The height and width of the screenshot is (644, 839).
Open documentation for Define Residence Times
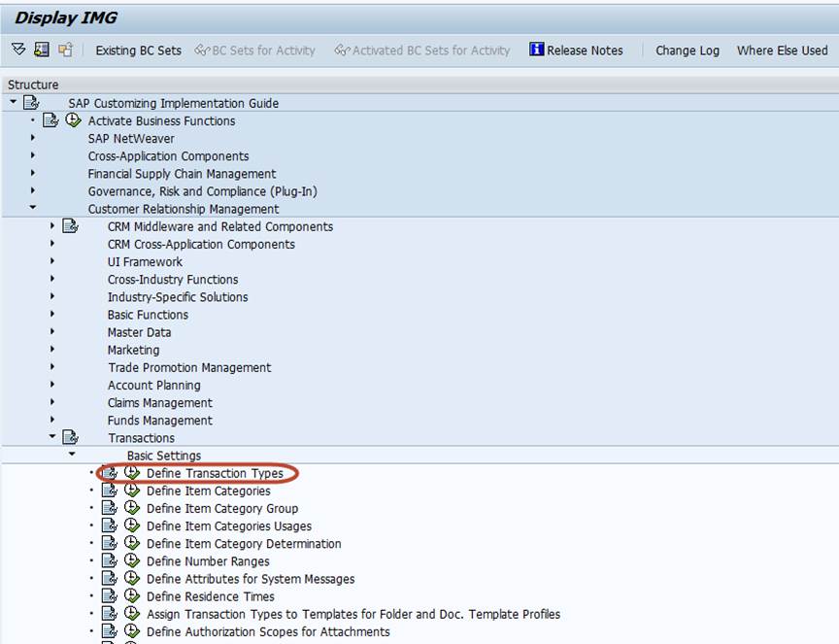click(110, 595)
